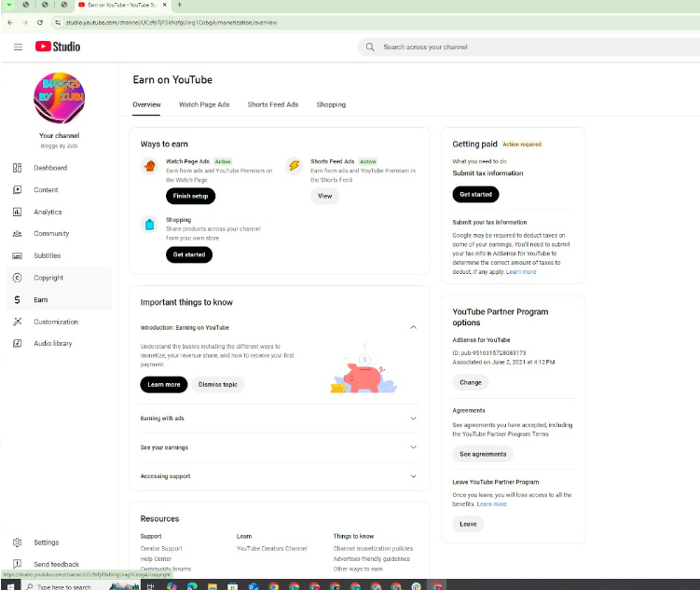Open the Copyright icon in sidebar
The width and height of the screenshot is (700, 590).
pos(17,278)
